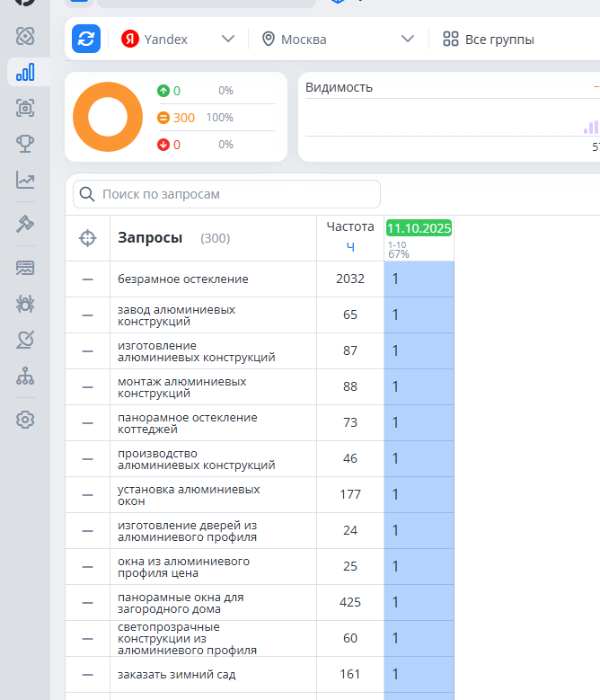Open the sitemap structure icon in sidebar
Image resolution: width=600 pixels, height=700 pixels.
(x=25, y=377)
